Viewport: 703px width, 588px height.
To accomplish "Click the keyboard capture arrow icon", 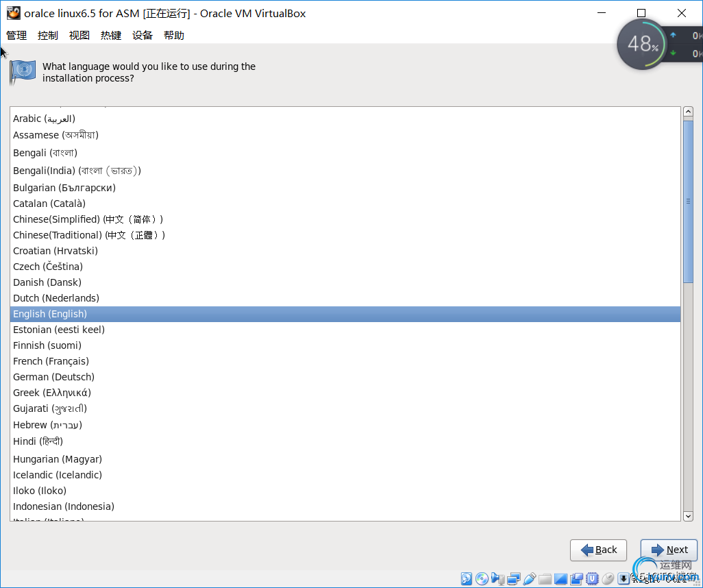I will (x=624, y=578).
